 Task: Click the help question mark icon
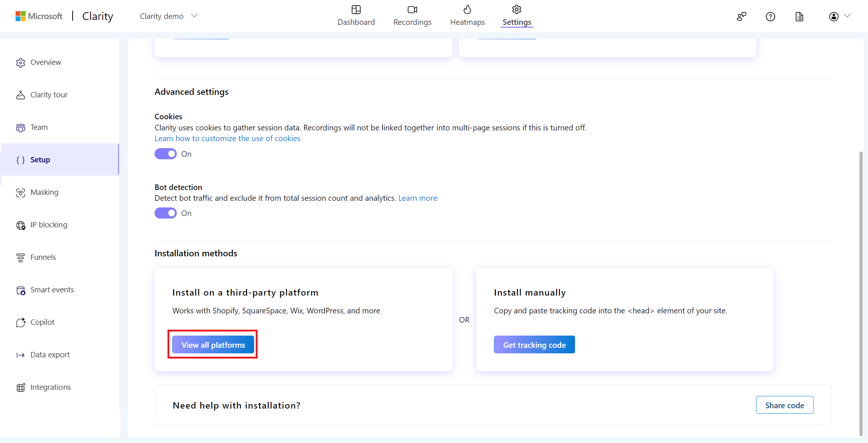click(x=770, y=16)
